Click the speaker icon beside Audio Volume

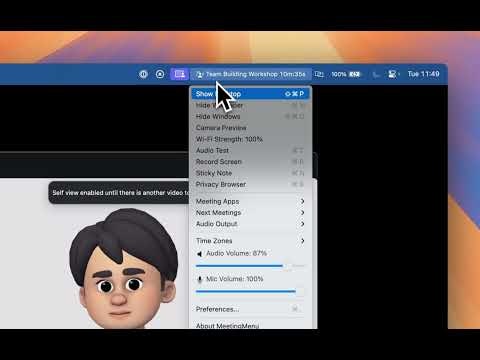199,254
